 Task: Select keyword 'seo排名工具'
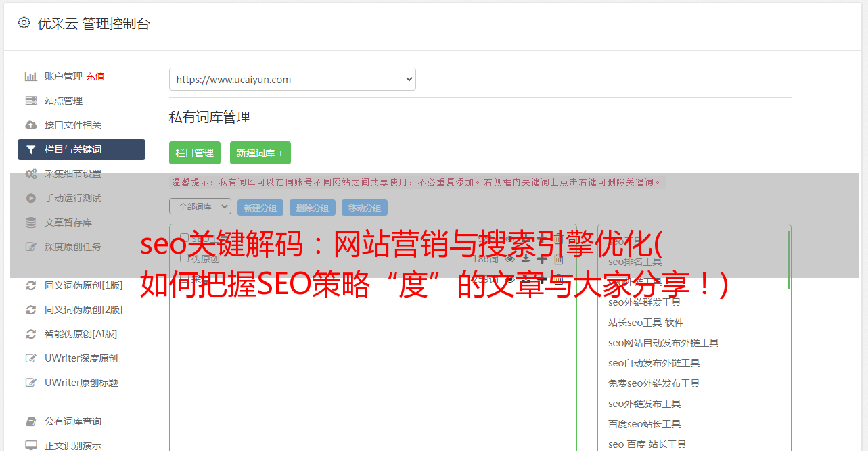pyautogui.click(x=635, y=262)
